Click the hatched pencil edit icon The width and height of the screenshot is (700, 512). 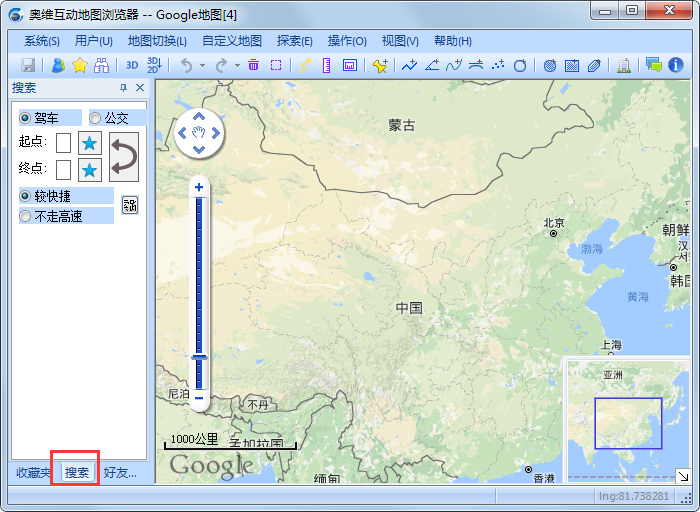coord(594,65)
